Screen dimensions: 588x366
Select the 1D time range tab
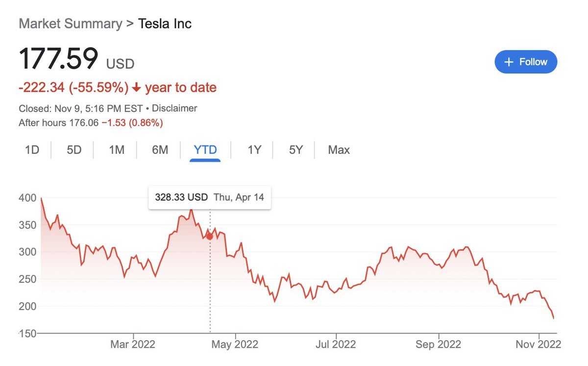click(32, 150)
